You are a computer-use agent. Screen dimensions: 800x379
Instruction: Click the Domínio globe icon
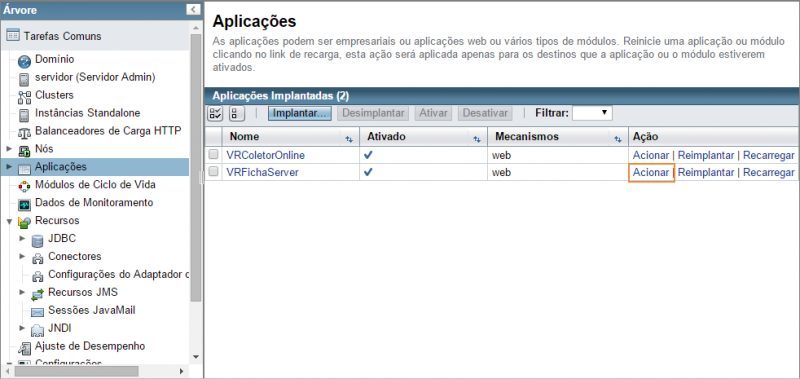pyautogui.click(x=24, y=62)
